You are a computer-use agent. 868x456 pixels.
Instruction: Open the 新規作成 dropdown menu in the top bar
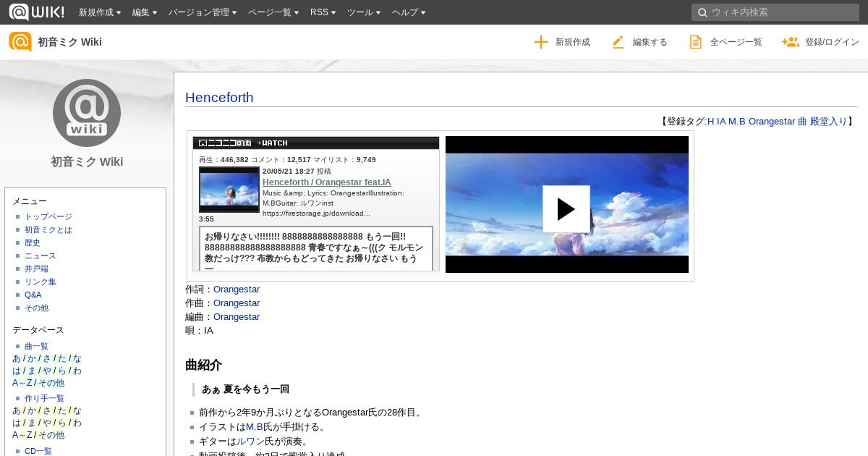click(x=100, y=12)
